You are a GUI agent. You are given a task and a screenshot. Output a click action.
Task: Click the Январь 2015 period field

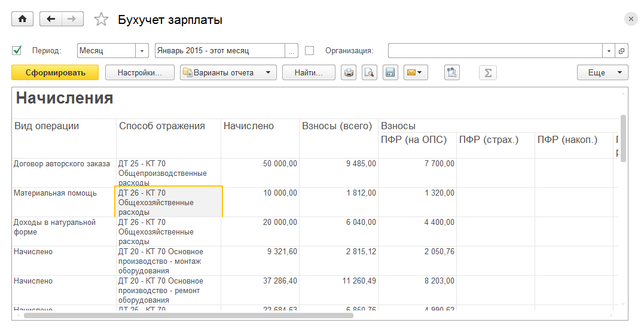pos(219,51)
